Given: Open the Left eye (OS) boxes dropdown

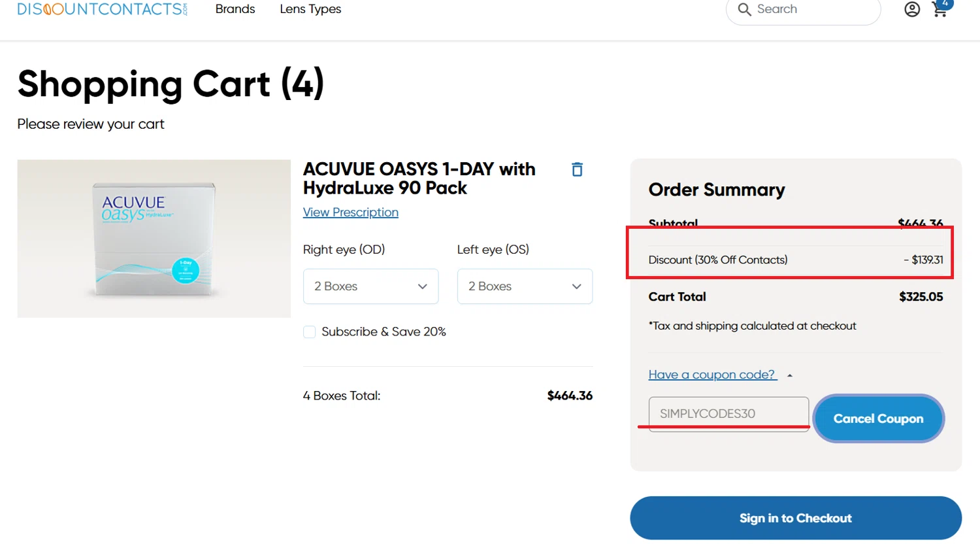Looking at the screenshot, I should [x=525, y=286].
